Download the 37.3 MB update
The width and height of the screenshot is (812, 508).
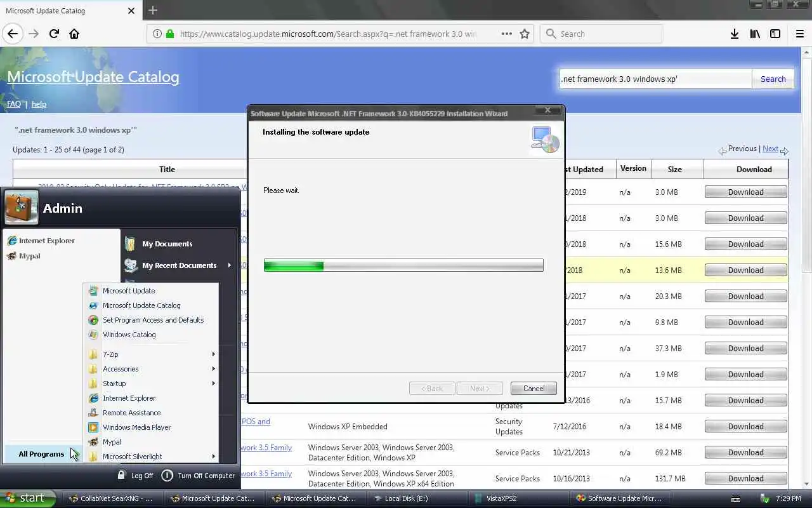pyautogui.click(x=746, y=349)
